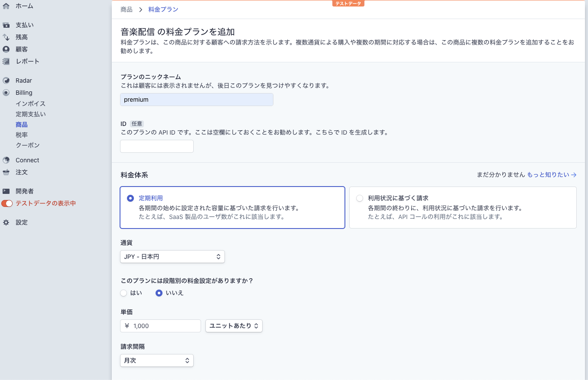Follow the もっと知りたい link
Viewport: 588px width, 380px height.
(548, 175)
